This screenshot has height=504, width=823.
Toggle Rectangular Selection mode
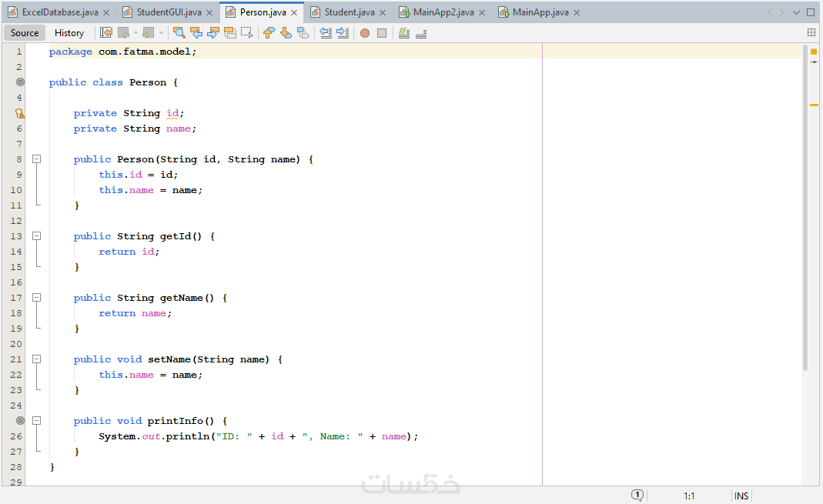click(247, 33)
